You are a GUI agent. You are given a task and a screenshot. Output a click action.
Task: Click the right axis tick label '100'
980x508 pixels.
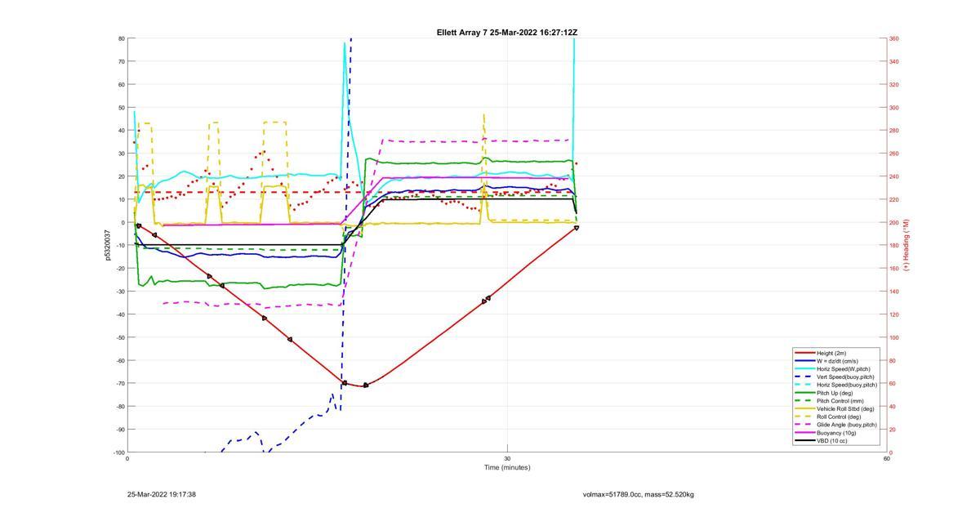(894, 337)
